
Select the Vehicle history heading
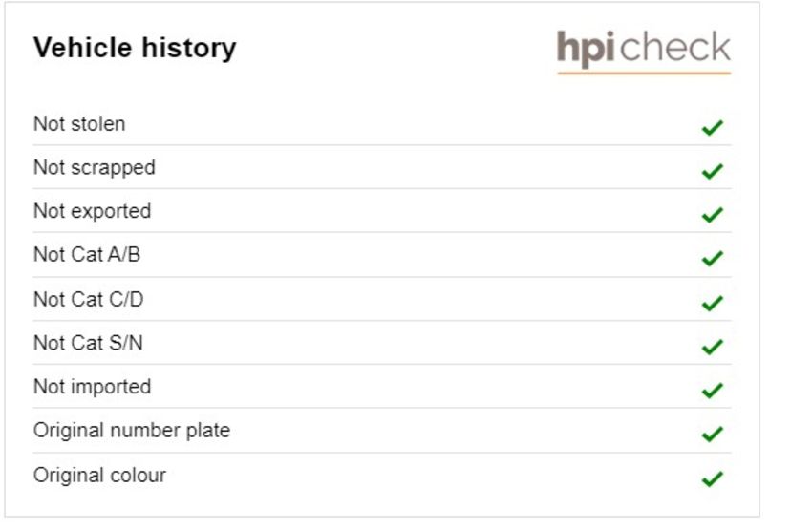click(x=135, y=48)
